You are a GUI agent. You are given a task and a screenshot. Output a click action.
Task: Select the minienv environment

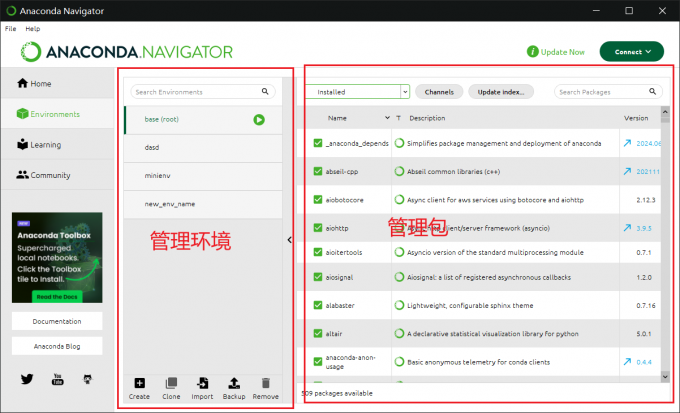203,176
